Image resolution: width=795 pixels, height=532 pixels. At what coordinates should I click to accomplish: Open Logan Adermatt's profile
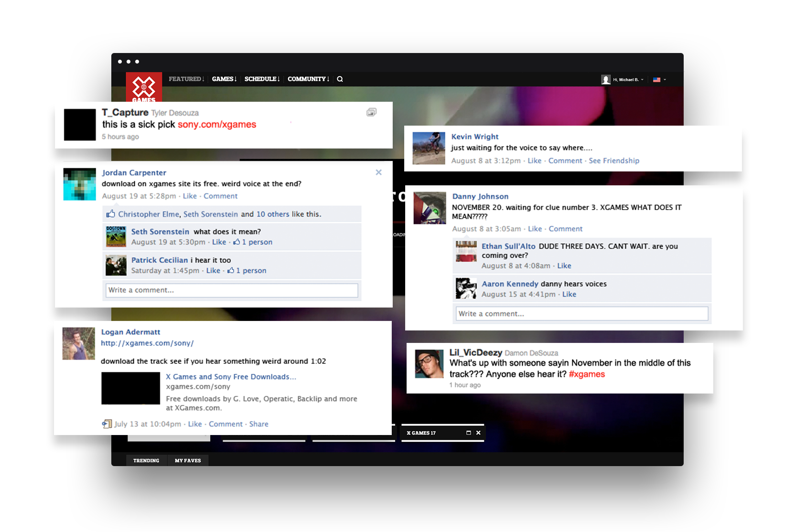click(x=130, y=332)
